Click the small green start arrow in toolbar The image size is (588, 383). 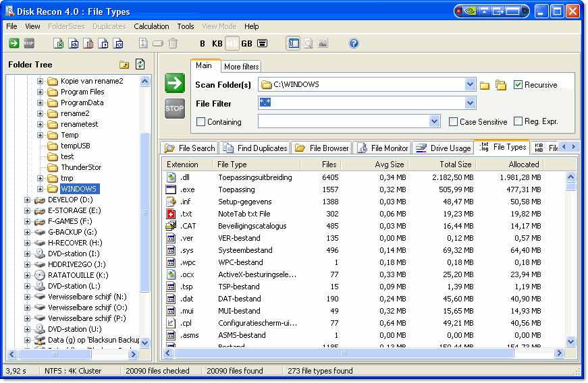[14, 43]
